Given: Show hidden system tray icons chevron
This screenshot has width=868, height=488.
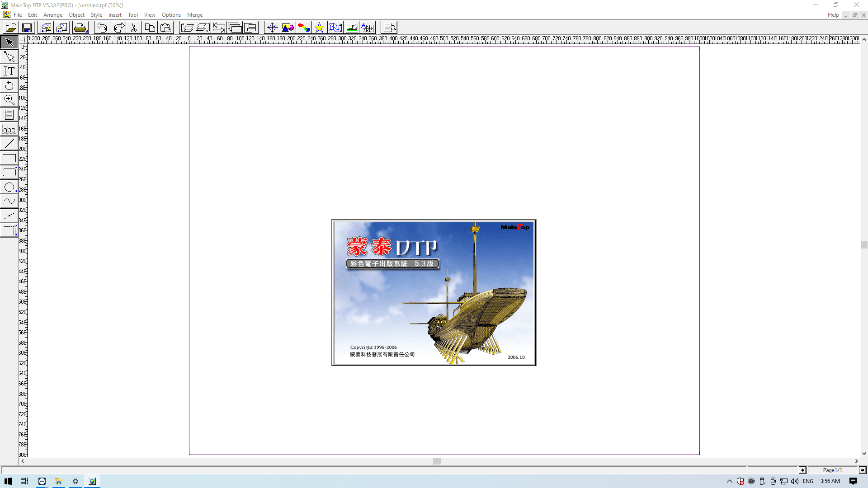Looking at the screenshot, I should [x=729, y=481].
